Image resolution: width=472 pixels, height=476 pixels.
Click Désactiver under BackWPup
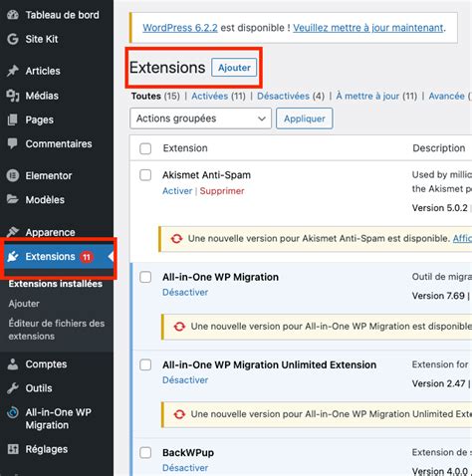(185, 468)
